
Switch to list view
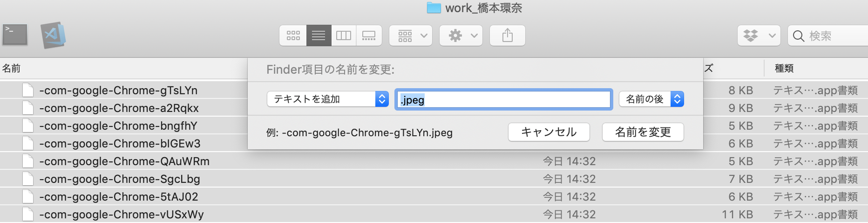(x=319, y=35)
